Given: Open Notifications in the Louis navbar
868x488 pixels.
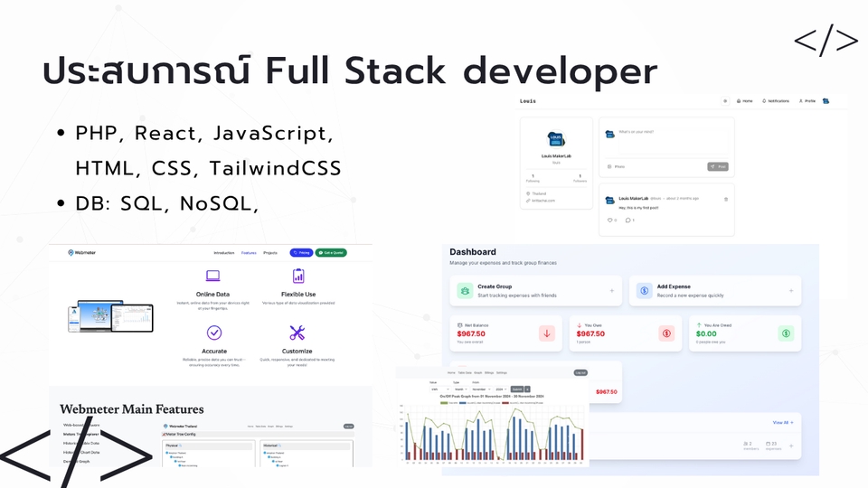Looking at the screenshot, I should pyautogui.click(x=776, y=101).
